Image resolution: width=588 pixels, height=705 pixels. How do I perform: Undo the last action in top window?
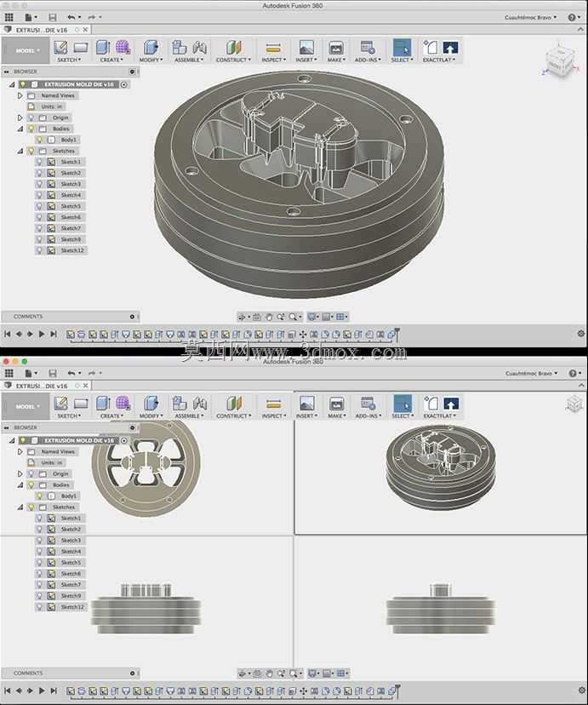(71, 17)
